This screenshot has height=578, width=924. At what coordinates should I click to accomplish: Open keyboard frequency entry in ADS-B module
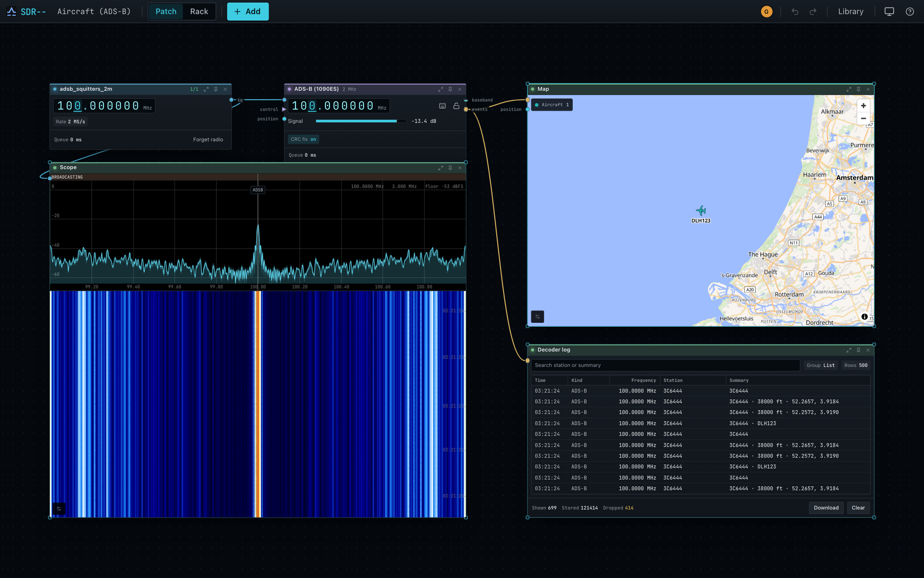tap(442, 106)
